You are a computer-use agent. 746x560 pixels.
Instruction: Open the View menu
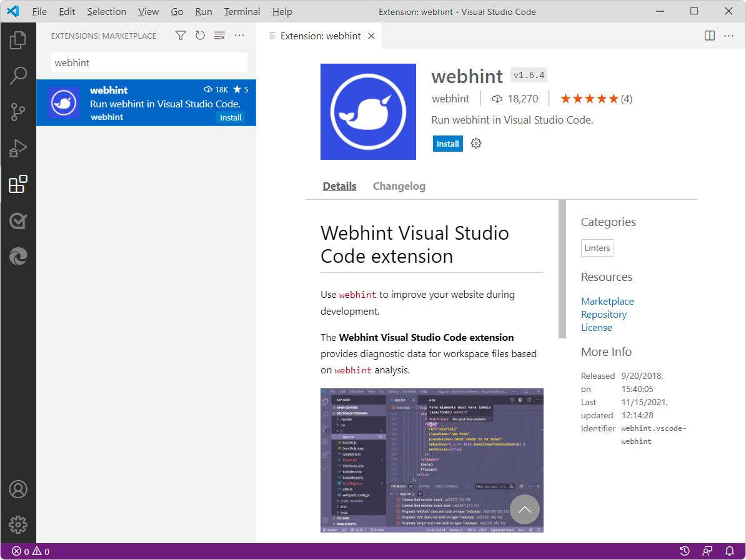149,11
